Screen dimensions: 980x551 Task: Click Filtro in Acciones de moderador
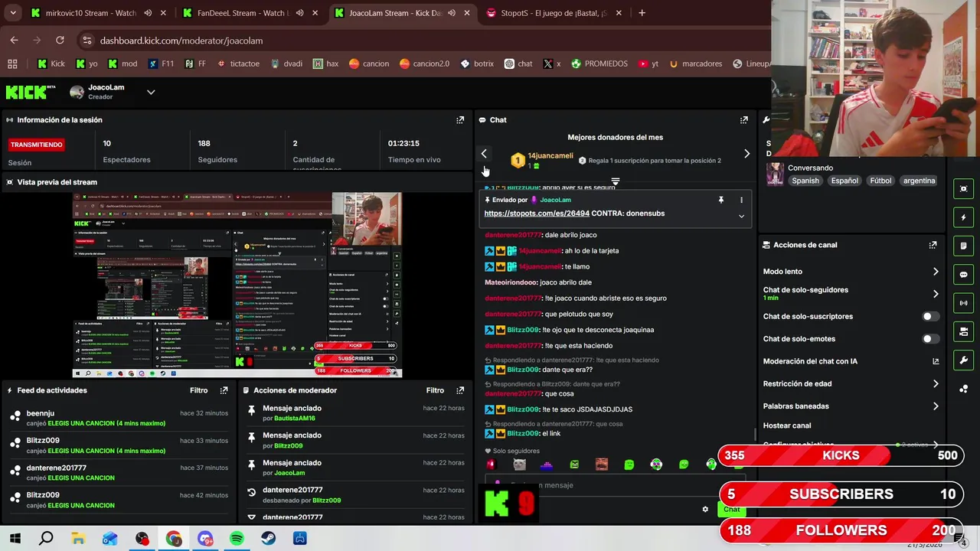coord(435,390)
